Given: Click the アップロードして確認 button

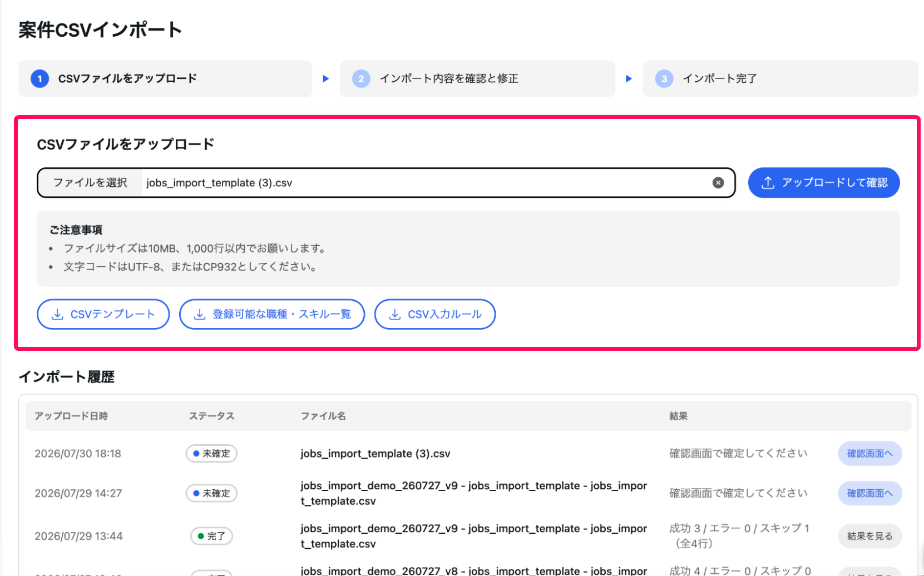Looking at the screenshot, I should [823, 182].
